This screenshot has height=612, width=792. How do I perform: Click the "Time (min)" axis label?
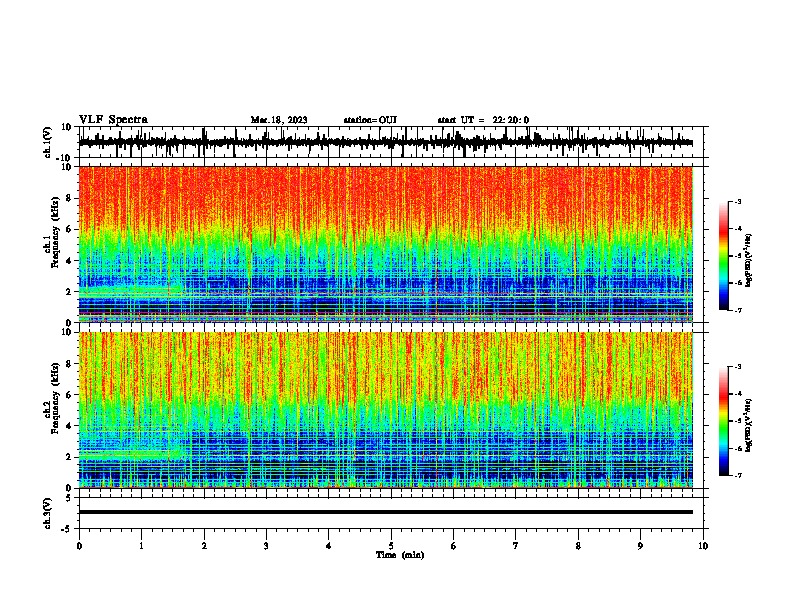click(400, 555)
